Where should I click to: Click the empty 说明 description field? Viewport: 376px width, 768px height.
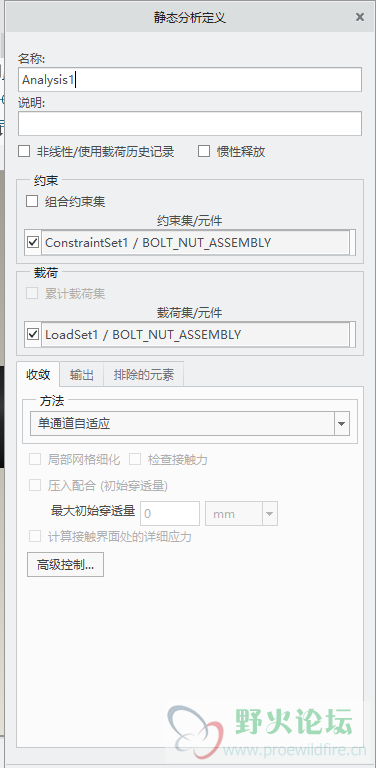(190, 123)
